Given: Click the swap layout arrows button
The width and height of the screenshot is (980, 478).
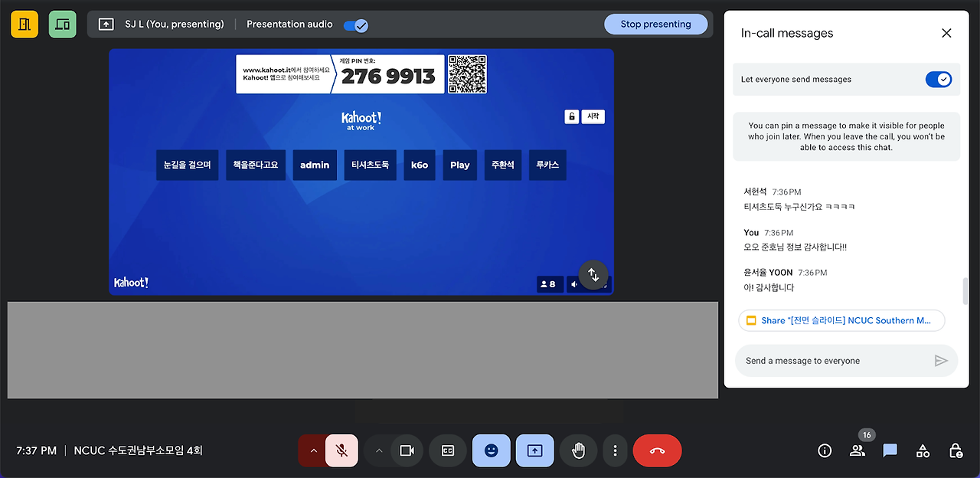Looking at the screenshot, I should tap(594, 274).
